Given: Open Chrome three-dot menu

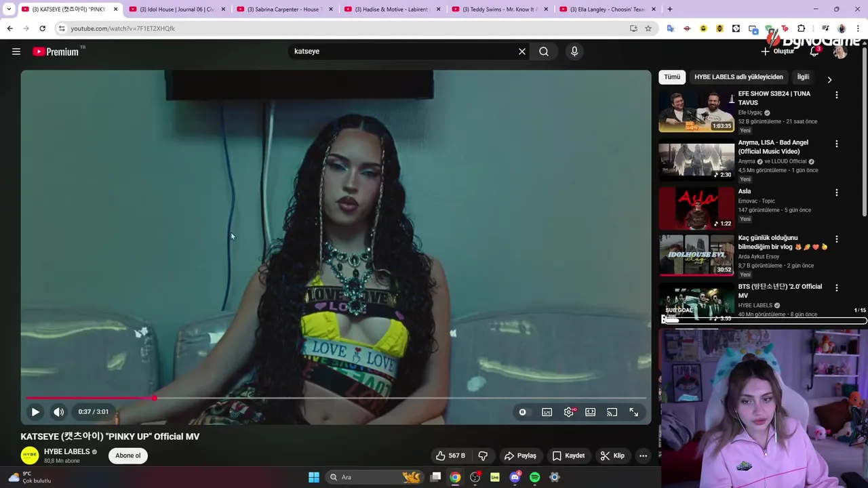Looking at the screenshot, I should [858, 28].
